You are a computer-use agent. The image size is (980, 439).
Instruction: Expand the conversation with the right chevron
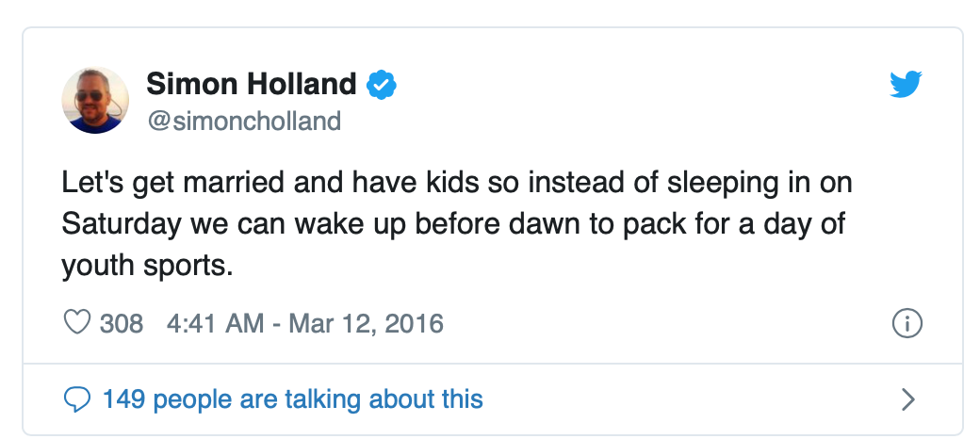pyautogui.click(x=908, y=399)
